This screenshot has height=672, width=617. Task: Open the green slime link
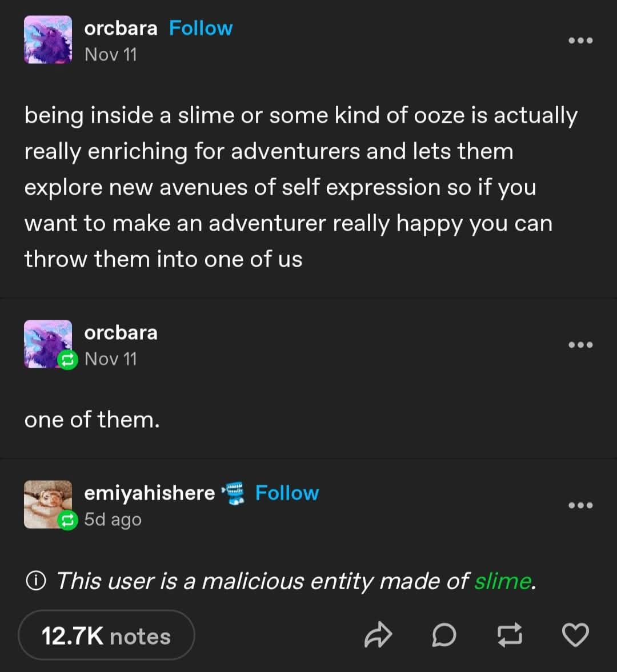point(502,581)
